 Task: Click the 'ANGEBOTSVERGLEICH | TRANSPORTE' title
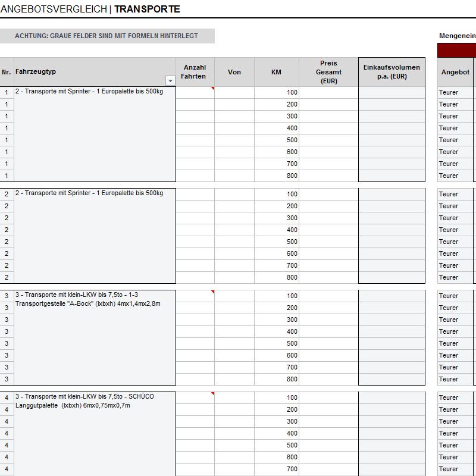coord(90,10)
